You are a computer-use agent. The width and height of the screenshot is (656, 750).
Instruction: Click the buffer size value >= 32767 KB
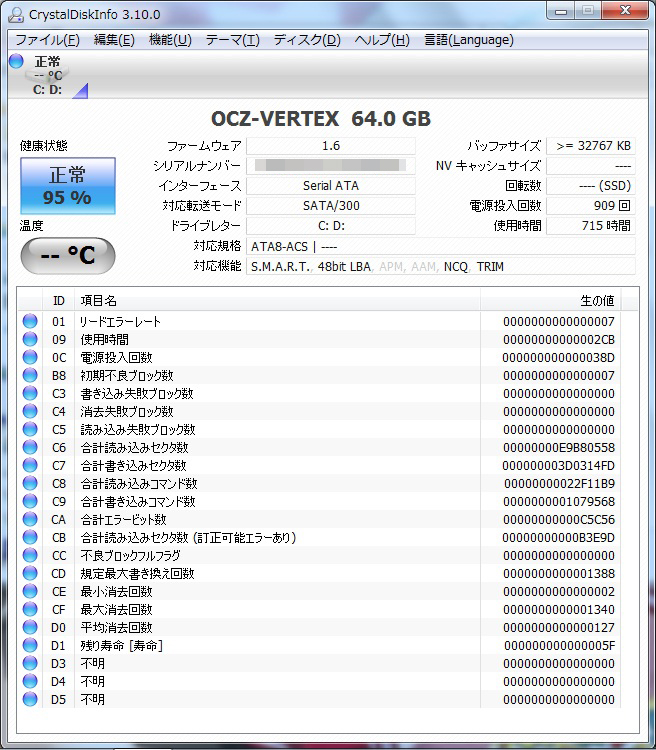tap(591, 146)
